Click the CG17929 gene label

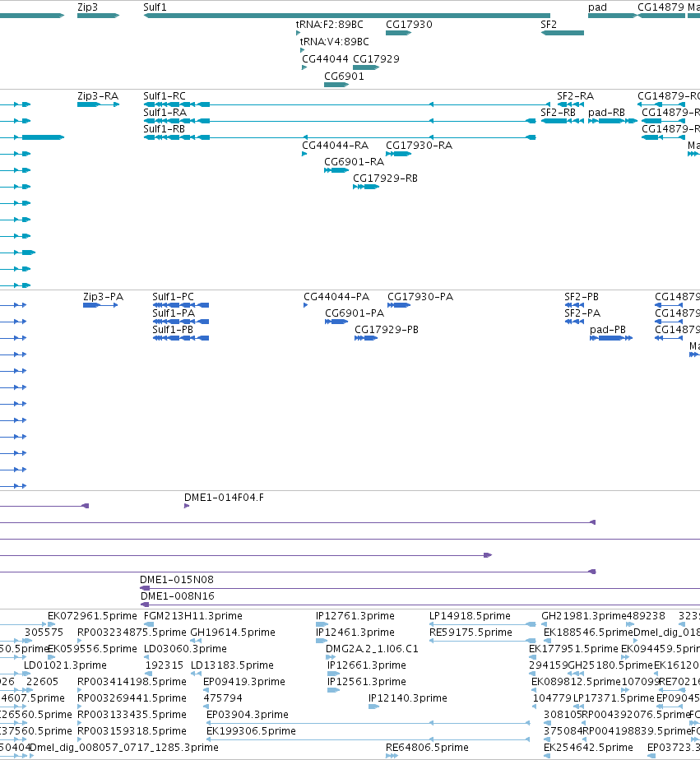tap(376, 59)
